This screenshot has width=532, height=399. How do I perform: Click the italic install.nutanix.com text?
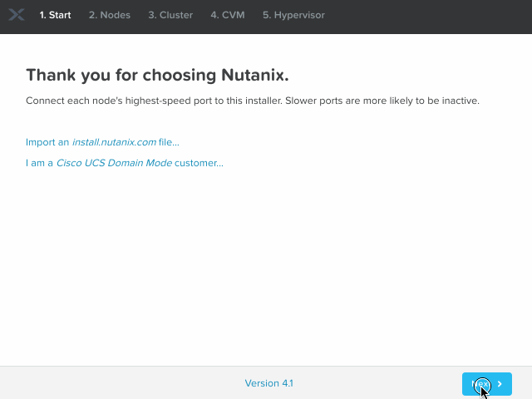tap(114, 142)
